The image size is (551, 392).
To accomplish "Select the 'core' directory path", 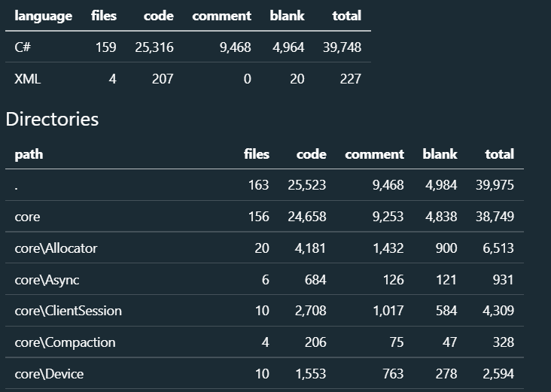I will tap(27, 217).
